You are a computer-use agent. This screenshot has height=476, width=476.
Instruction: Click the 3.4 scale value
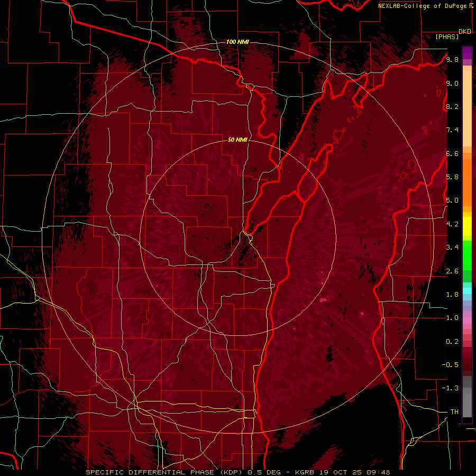coord(452,248)
